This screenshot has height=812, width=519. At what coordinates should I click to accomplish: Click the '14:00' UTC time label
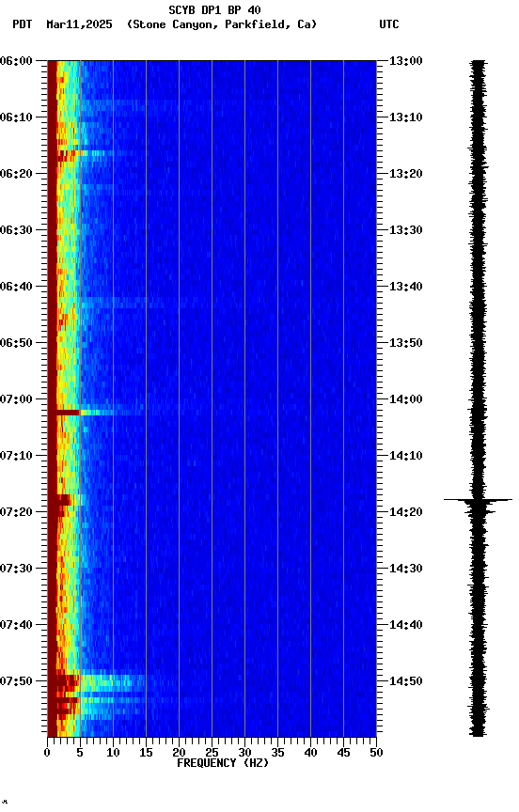(x=406, y=399)
